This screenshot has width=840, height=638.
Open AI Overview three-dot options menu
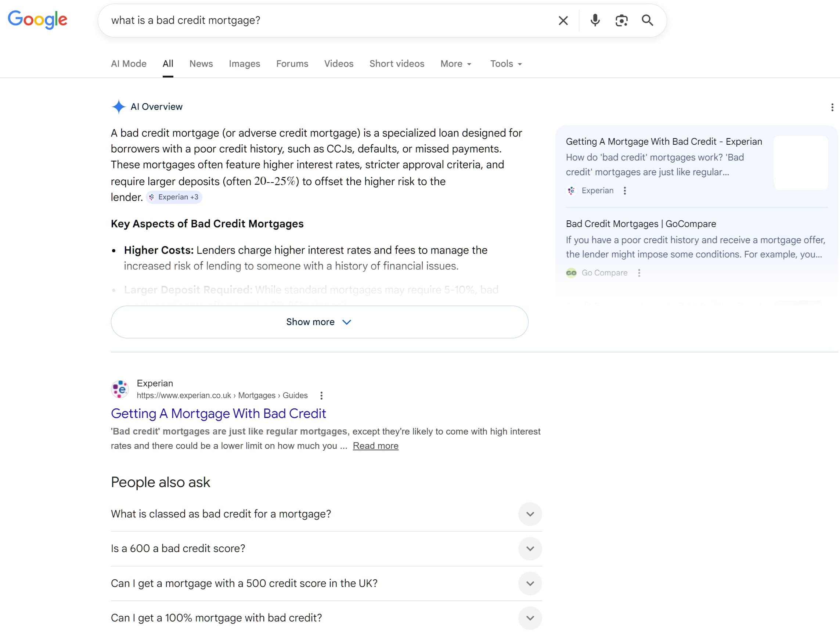click(832, 108)
